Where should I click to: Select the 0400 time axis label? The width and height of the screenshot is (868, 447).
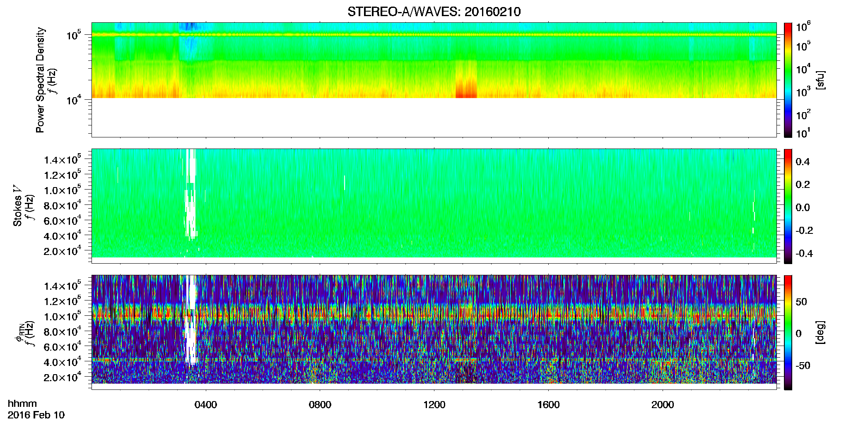pos(206,404)
